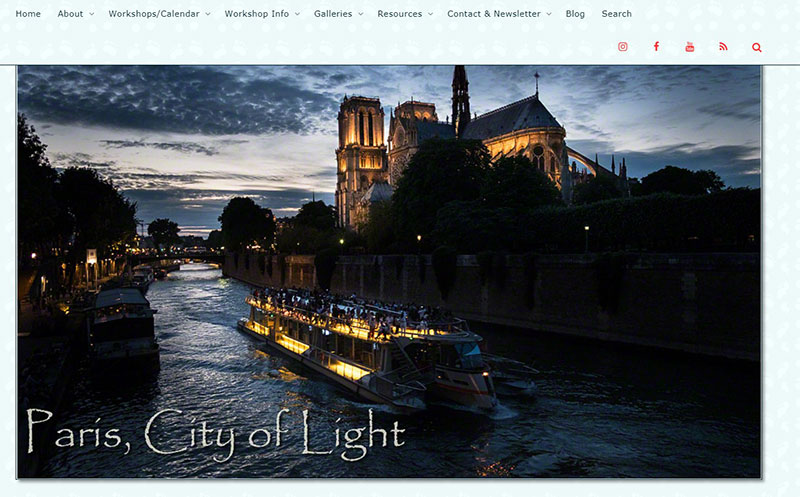Click the Paris, City of Light hero image

pyautogui.click(x=389, y=271)
